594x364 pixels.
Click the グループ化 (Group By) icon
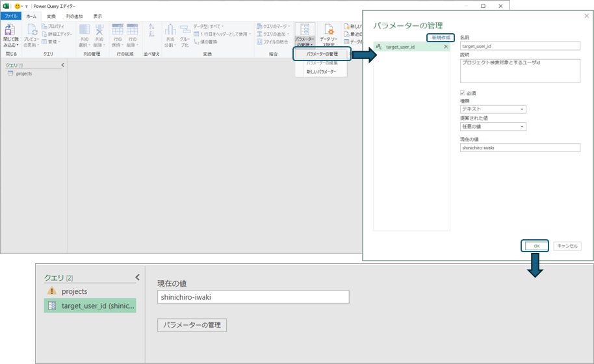(185, 30)
